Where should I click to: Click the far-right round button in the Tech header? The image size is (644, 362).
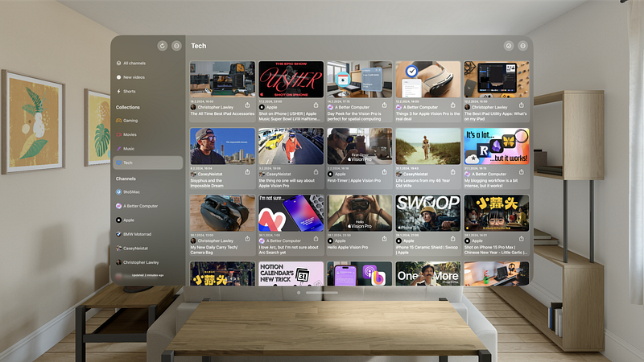pos(522,46)
